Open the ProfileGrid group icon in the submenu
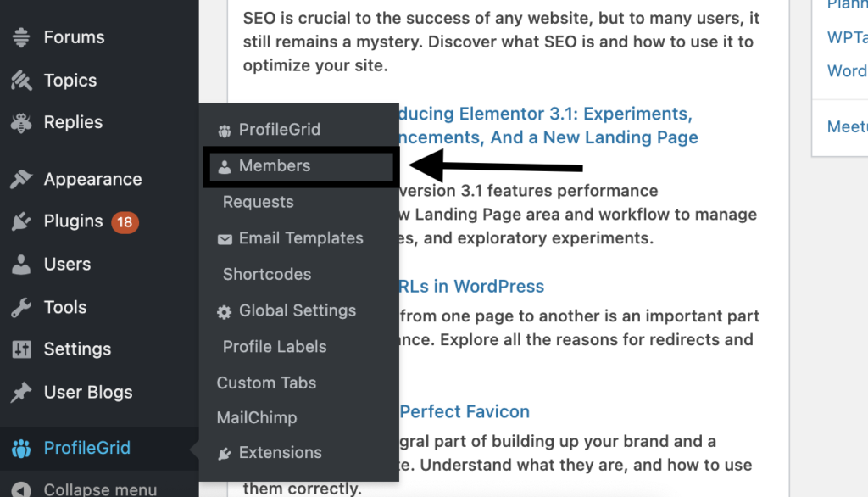 tap(224, 129)
